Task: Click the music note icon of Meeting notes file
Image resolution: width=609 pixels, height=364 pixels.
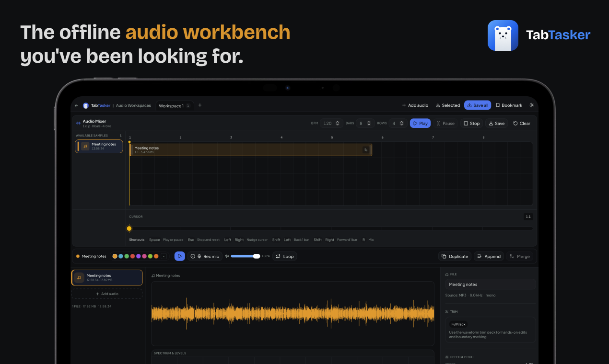Action: click(79, 277)
